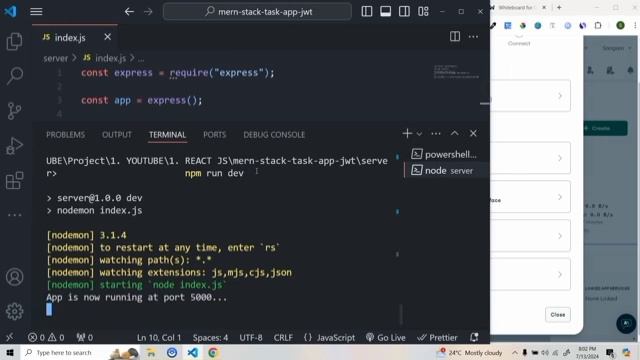
Task: Open errors and warnings count in status bar
Action: tap(46, 338)
